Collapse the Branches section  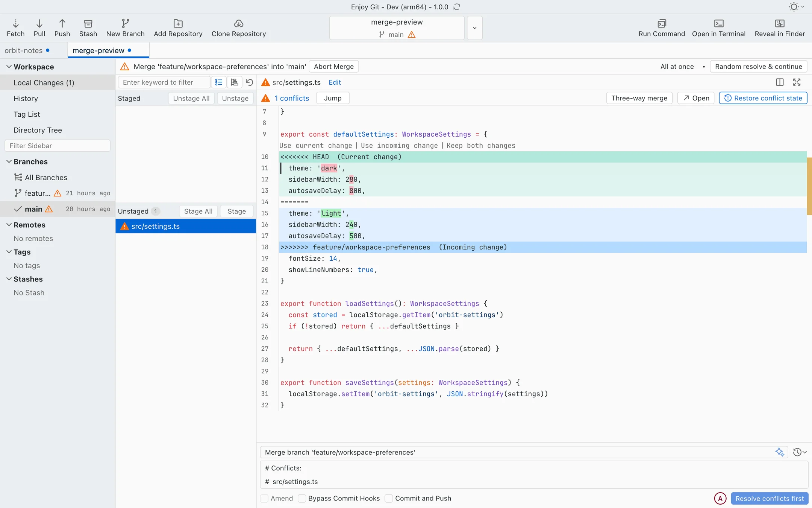[9, 161]
